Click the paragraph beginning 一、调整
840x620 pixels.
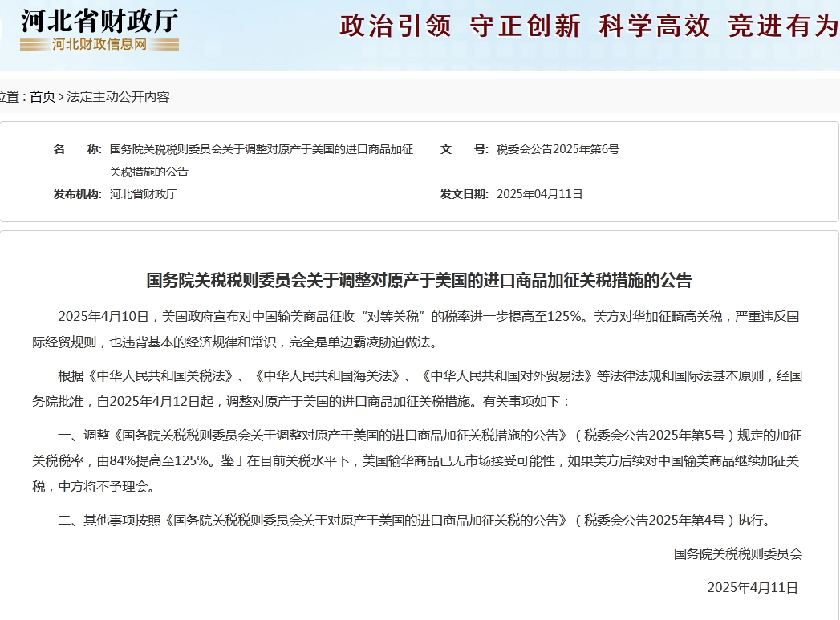pyautogui.click(x=417, y=461)
